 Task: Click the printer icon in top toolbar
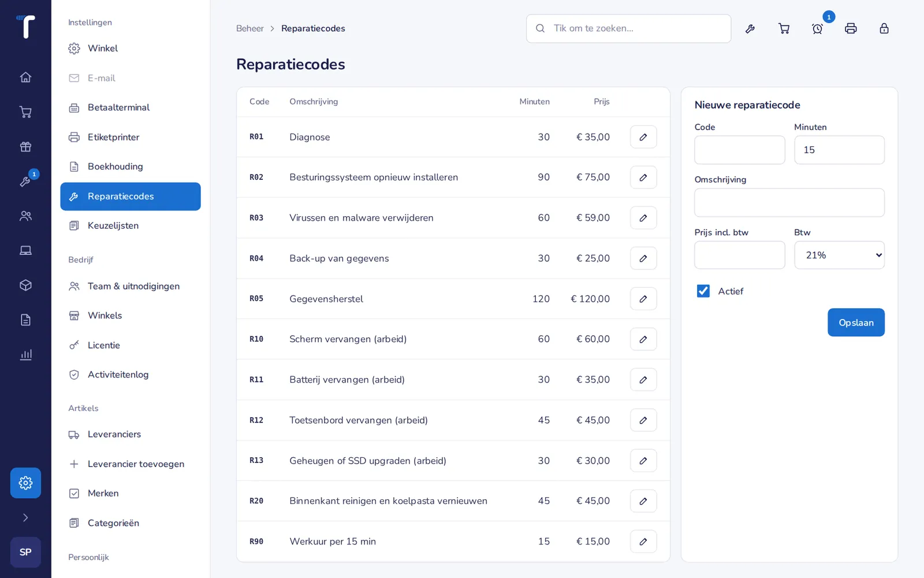click(x=851, y=28)
